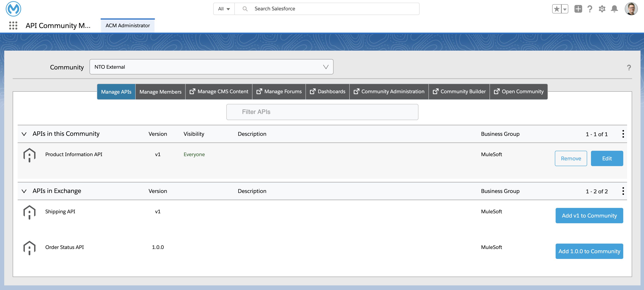
Task: Open the Dashboards tab
Action: point(328,91)
